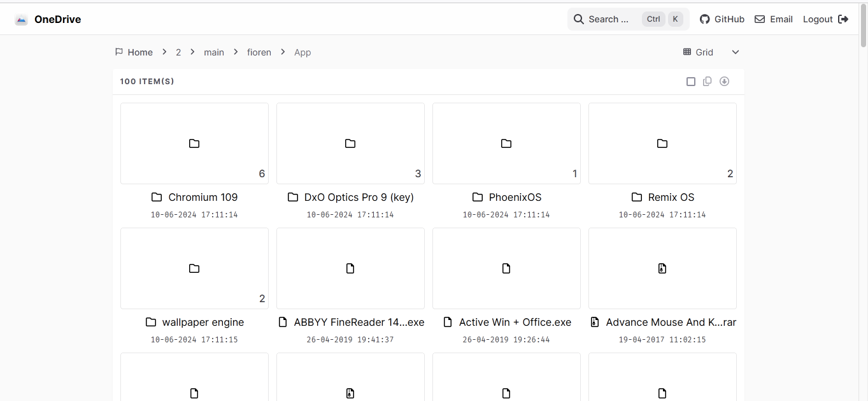Click item count 6 on Chromium 109 card
This screenshot has height=401, width=868.
[262, 173]
